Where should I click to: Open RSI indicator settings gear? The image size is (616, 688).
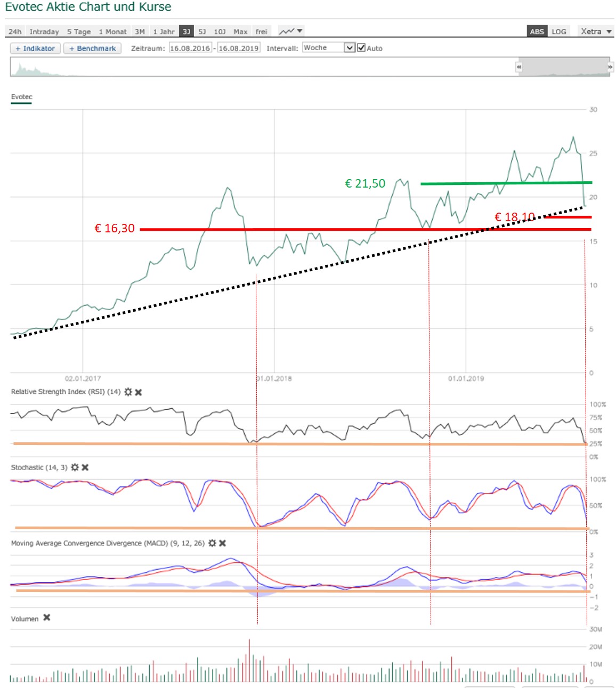point(128,392)
